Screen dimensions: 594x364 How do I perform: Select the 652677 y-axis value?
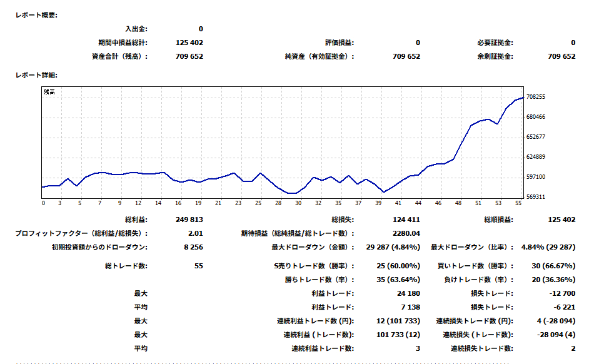[x=536, y=137]
